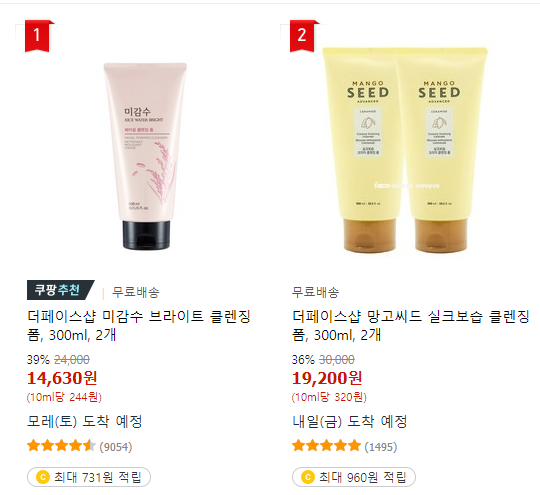
Task: Click the (1495) review count
Action: [381, 447]
